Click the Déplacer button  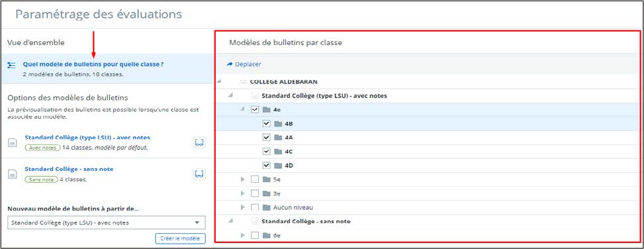pos(244,64)
